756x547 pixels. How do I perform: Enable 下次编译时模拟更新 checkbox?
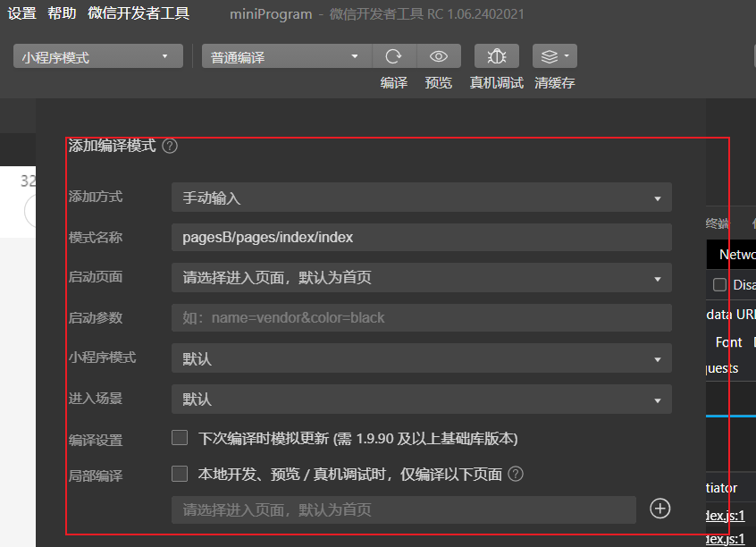tap(179, 437)
